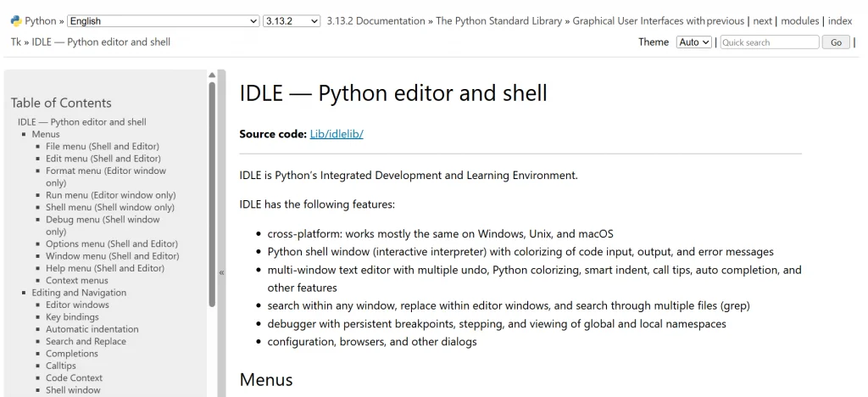Jump to Editing and Navigation section
Screen dimensions: 868x397
(x=79, y=293)
